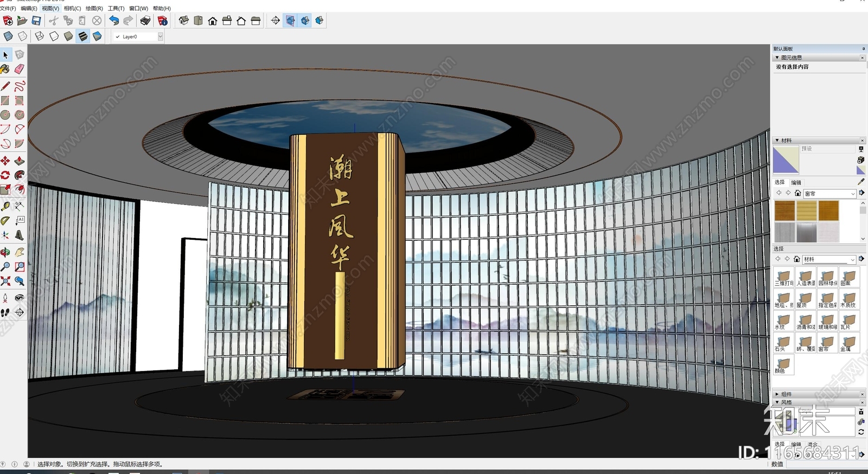This screenshot has width=868, height=474.
Task: Select the Polygon tool
Action: coord(20,115)
